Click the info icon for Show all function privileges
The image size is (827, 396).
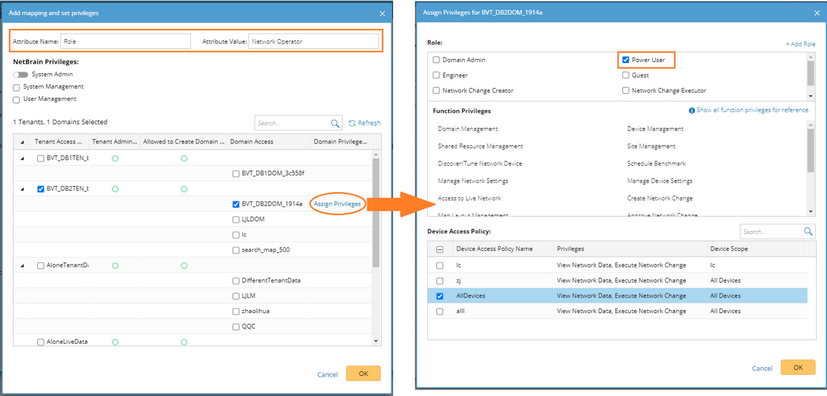coord(691,111)
